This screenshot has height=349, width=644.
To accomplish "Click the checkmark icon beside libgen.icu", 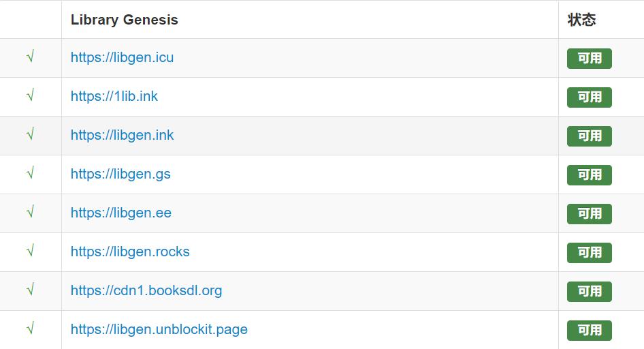I will coord(30,57).
